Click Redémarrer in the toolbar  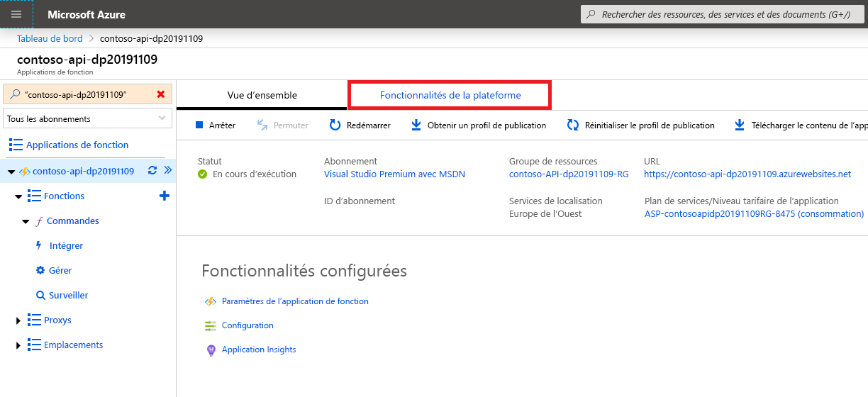(360, 125)
